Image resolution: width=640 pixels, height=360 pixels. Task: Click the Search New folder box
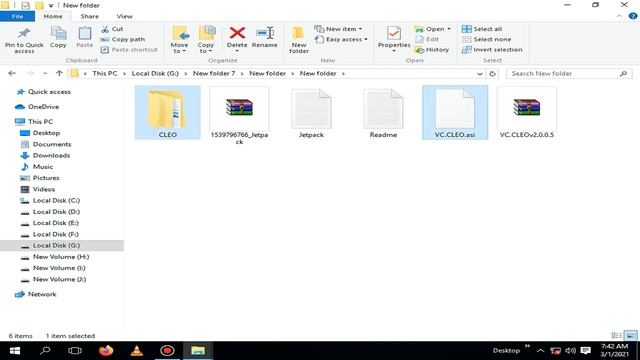[x=569, y=73]
